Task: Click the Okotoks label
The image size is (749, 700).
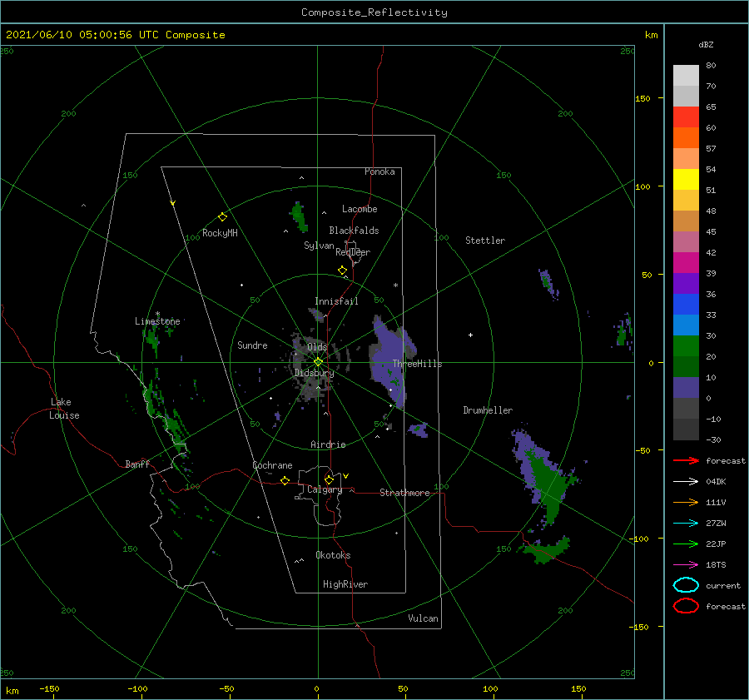Action: [333, 555]
